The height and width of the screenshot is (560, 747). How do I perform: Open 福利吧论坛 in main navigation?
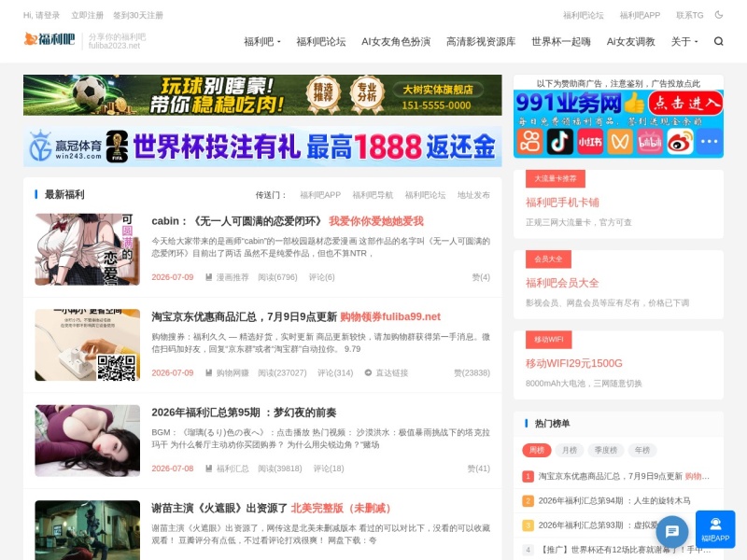click(x=321, y=42)
